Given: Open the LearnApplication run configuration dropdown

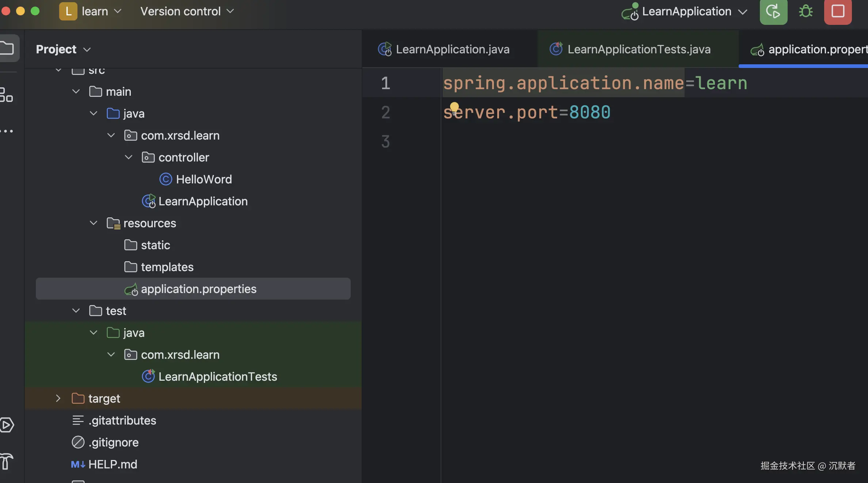Looking at the screenshot, I should (x=687, y=12).
